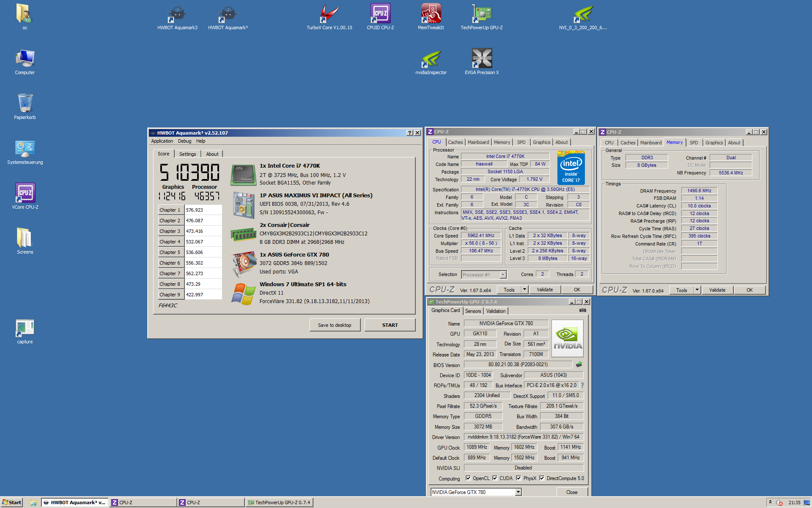812x508 pixels.
Task: Launch VCore CPU-Z desktop shortcut
Action: (x=25, y=196)
